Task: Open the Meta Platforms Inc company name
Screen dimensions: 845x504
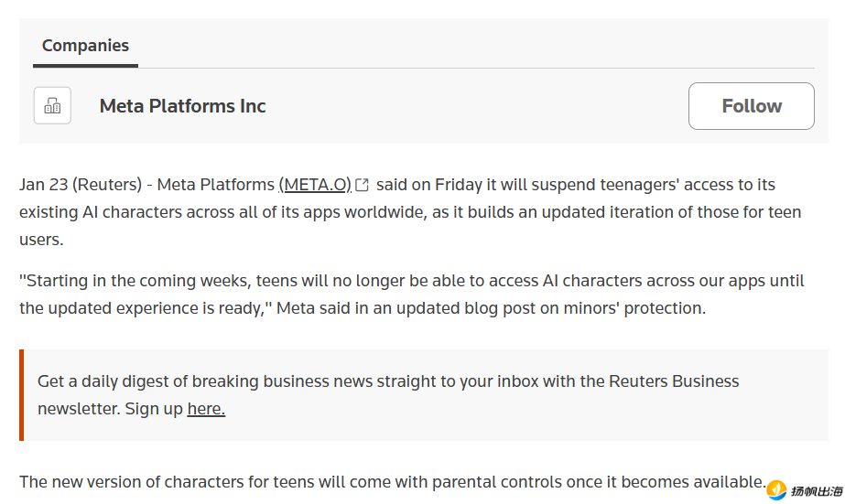Action: click(182, 106)
